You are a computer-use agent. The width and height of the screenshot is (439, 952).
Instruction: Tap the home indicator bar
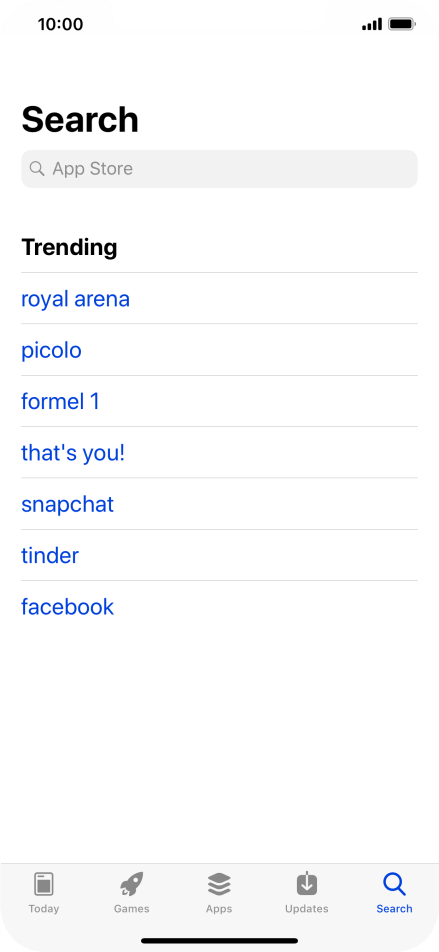point(219,941)
